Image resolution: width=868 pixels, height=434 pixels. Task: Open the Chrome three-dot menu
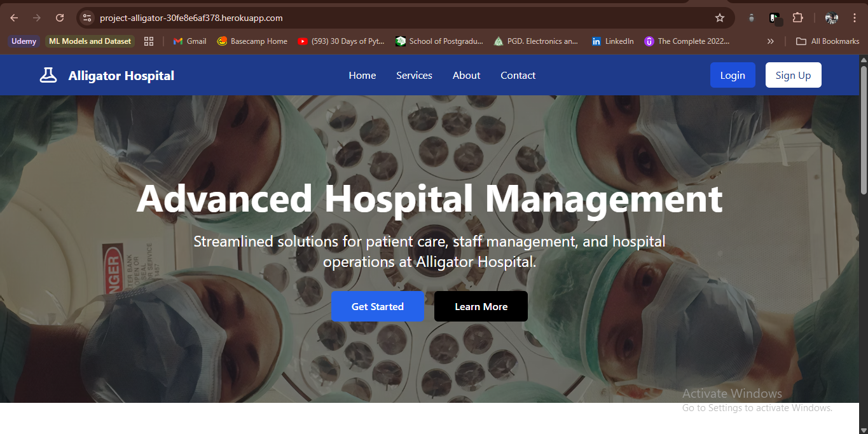click(854, 18)
